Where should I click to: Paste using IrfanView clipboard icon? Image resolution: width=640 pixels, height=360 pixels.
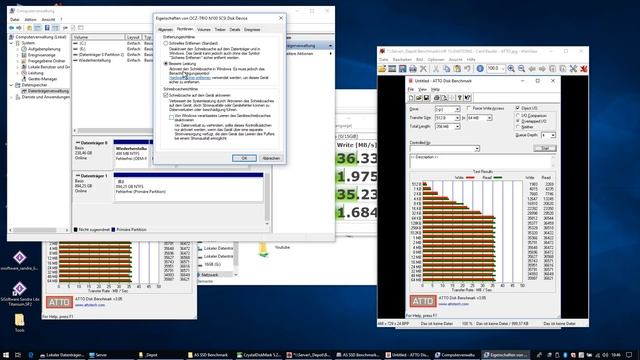coord(457,69)
